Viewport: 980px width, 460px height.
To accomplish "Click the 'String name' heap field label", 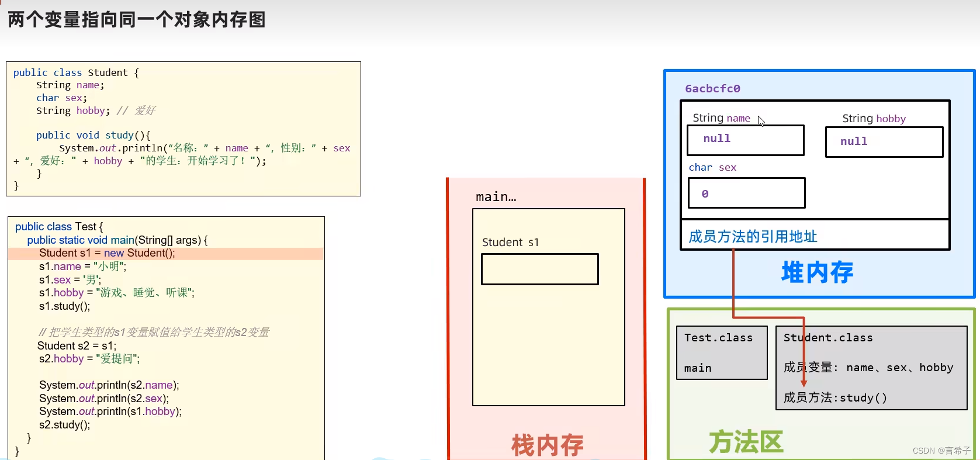I will (721, 118).
